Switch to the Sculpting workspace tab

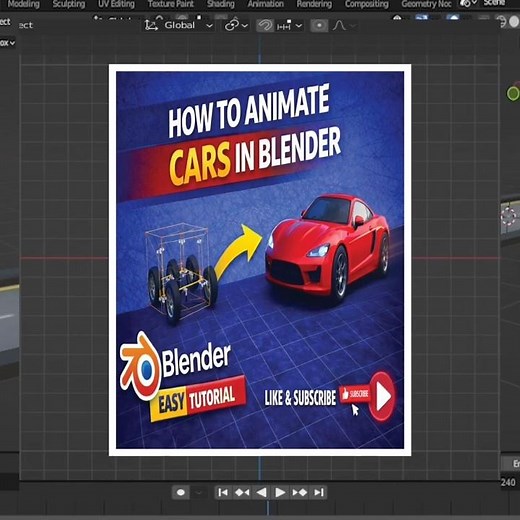point(69,4)
